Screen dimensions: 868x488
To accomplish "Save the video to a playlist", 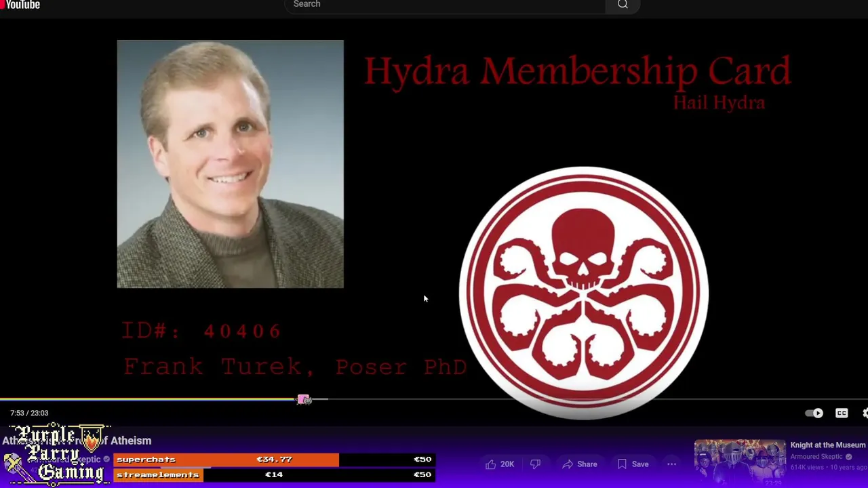I will coord(633,464).
